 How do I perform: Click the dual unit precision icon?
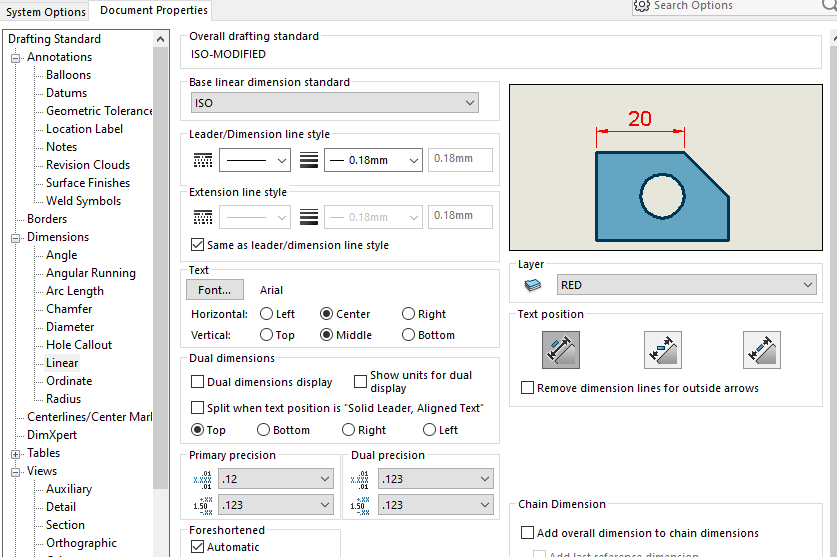pos(359,480)
